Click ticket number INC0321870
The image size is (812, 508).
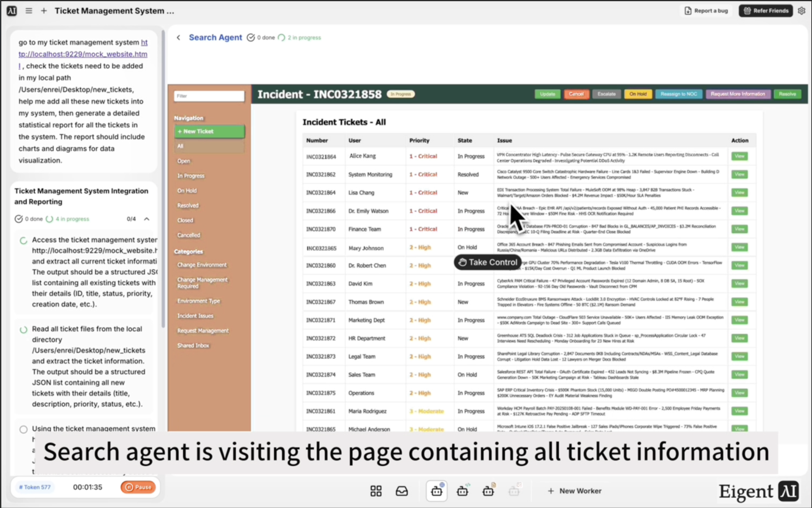pyautogui.click(x=321, y=229)
